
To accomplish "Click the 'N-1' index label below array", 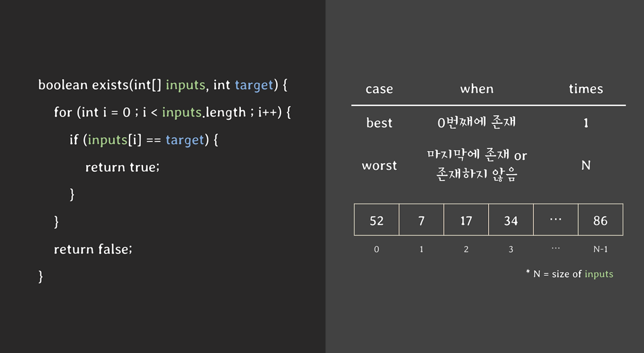I will coord(600,249).
